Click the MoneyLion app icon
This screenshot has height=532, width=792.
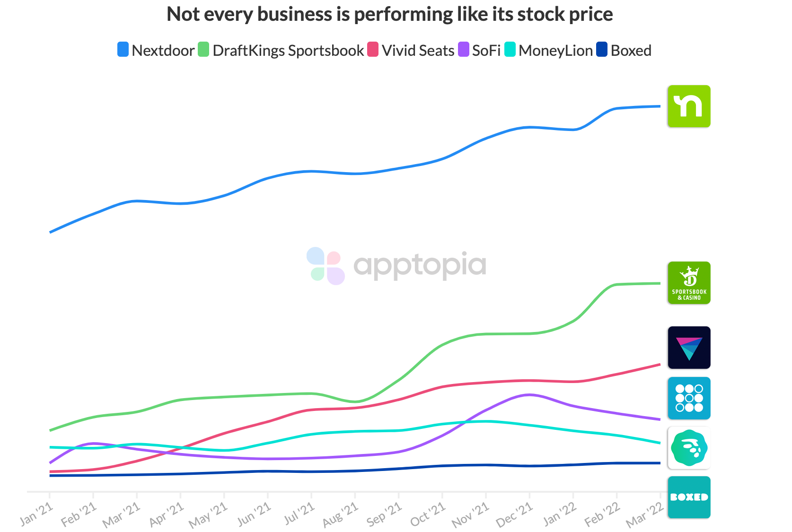pos(689,448)
